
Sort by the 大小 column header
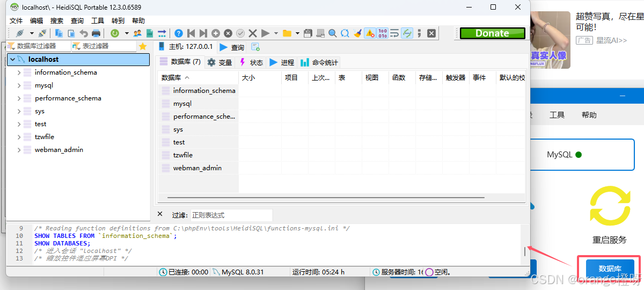point(260,78)
